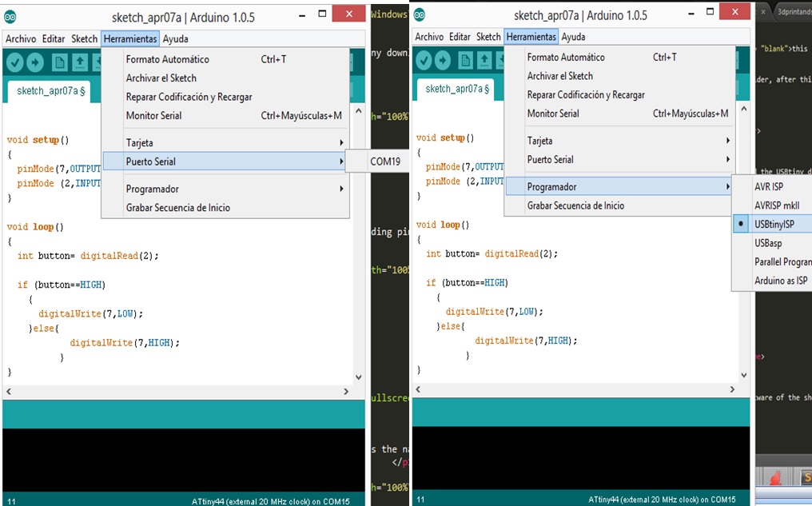This screenshot has height=506, width=812.
Task: Click the ATtiny44 status text in the COM19 window
Action: tap(270, 501)
